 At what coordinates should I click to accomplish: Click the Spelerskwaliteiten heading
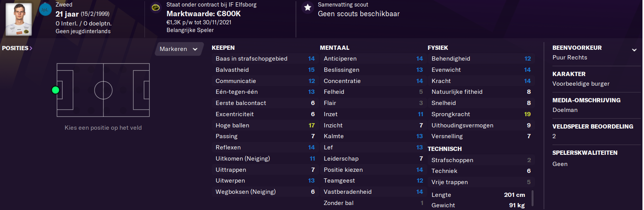585,152
